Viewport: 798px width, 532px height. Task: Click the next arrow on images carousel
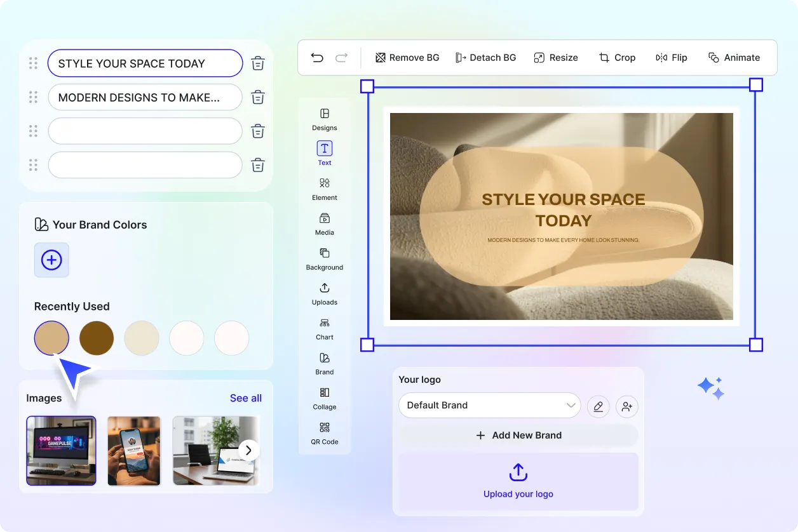pyautogui.click(x=249, y=450)
